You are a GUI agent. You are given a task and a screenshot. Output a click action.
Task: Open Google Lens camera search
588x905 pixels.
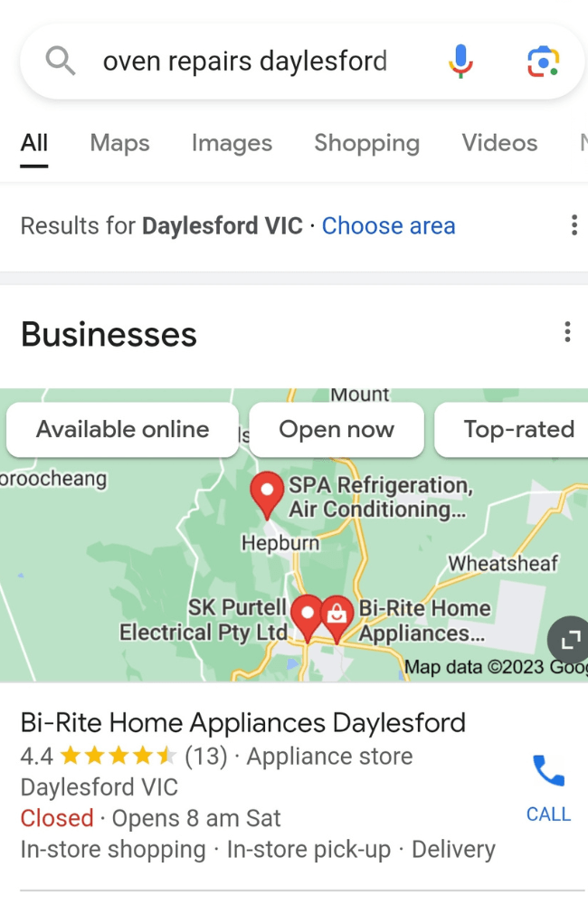pos(543,62)
